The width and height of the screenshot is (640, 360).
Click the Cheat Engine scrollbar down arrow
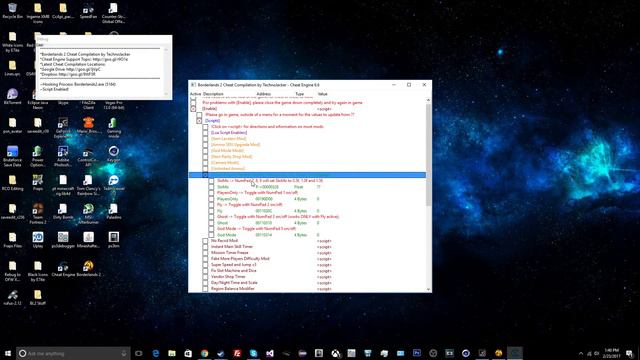coord(428,289)
